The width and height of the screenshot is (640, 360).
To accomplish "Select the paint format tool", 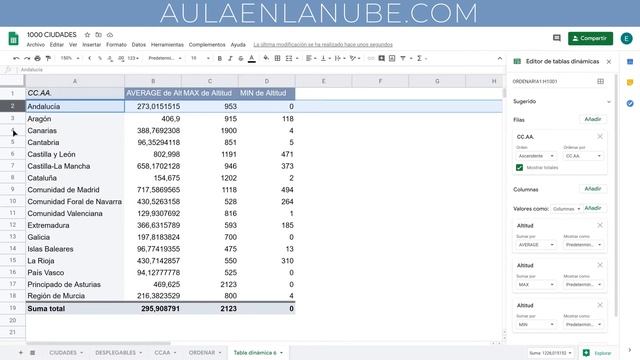I will pyautogui.click(x=48, y=58).
